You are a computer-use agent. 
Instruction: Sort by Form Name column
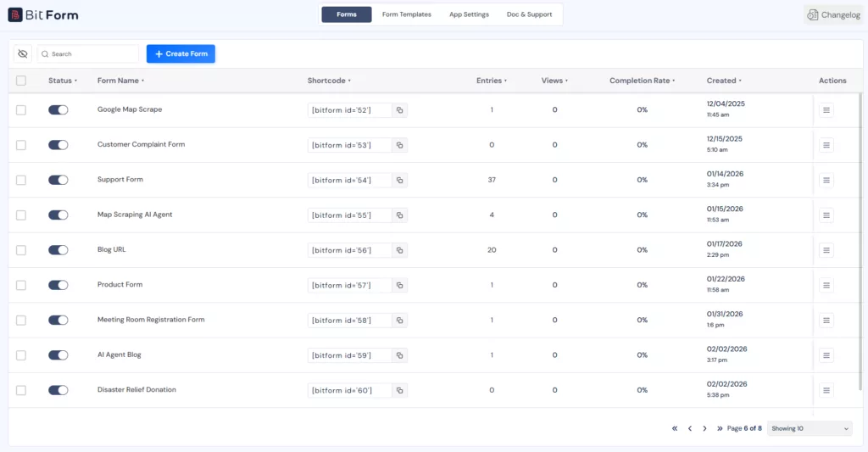(x=120, y=81)
